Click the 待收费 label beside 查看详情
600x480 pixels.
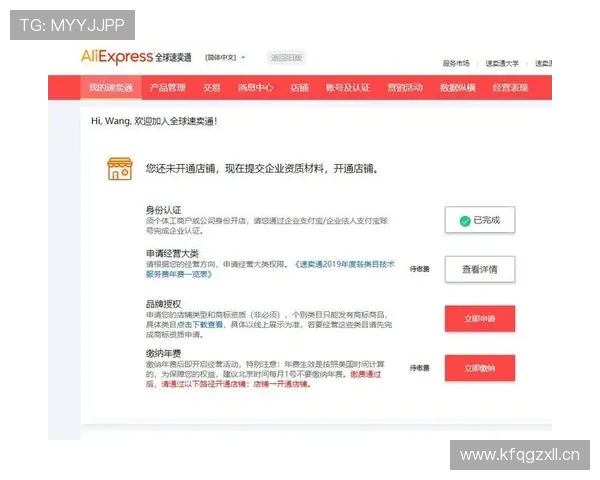point(419,269)
